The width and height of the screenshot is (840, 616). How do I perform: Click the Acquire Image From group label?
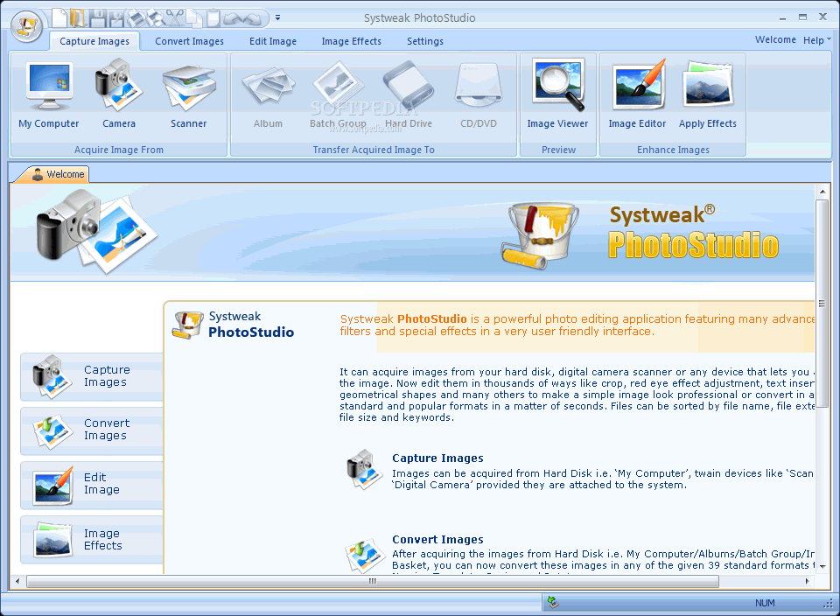click(119, 150)
